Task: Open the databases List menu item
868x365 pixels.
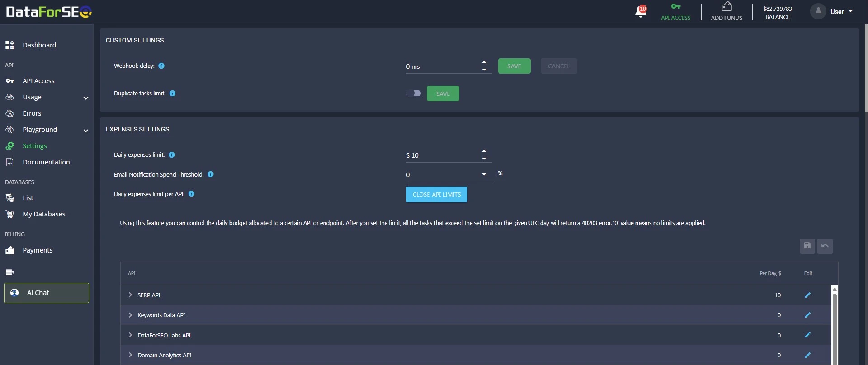Action: 28,198
